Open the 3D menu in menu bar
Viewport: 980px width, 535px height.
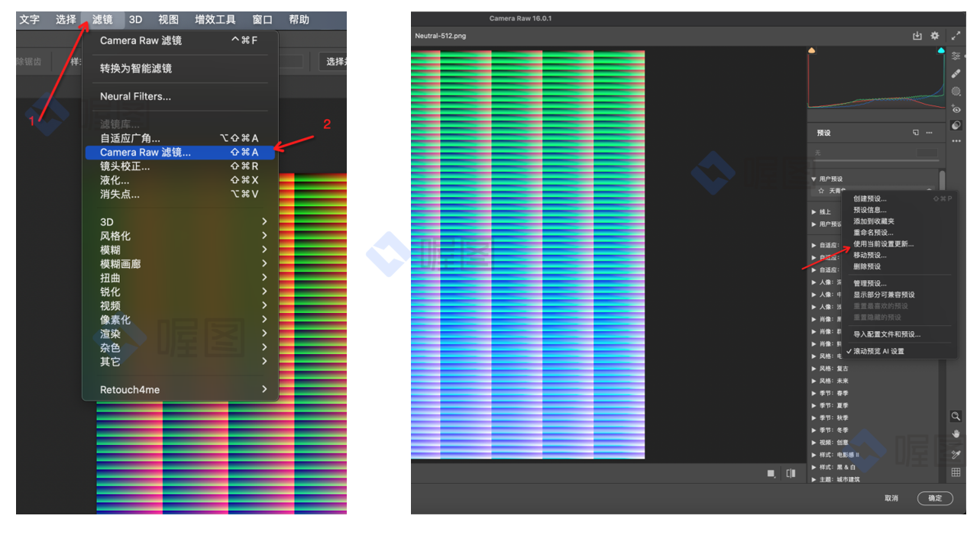tap(135, 20)
